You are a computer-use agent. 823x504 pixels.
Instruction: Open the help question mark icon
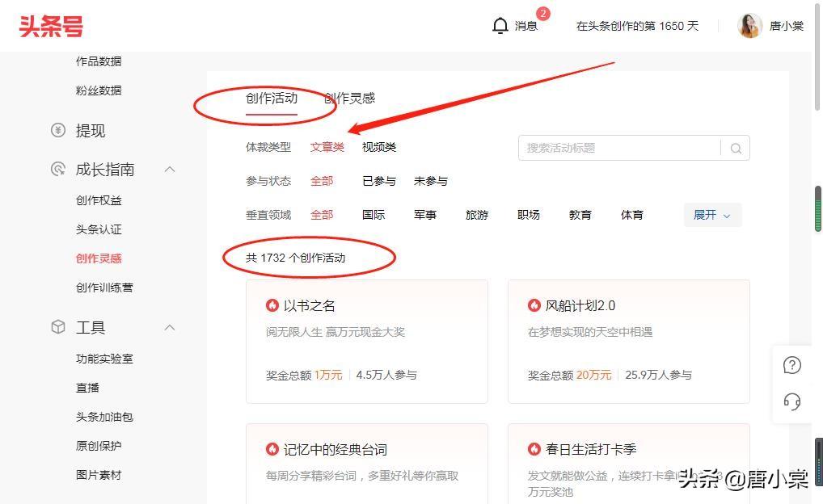(792, 365)
